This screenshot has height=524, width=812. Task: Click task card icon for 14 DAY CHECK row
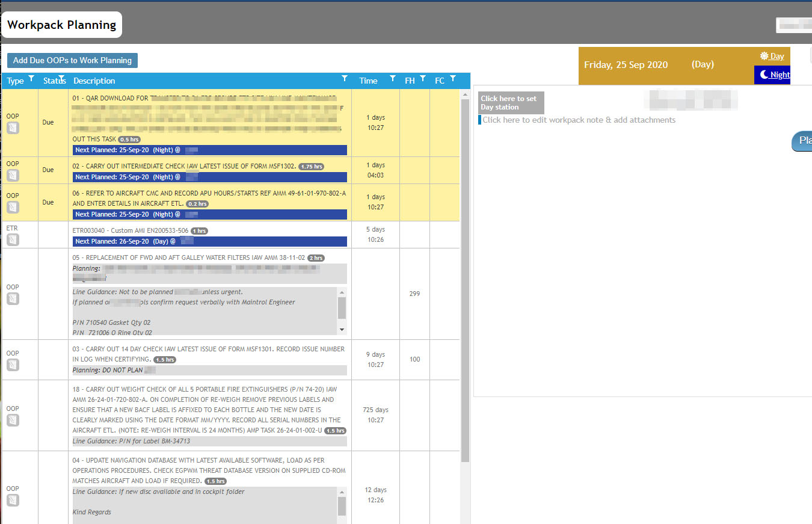pos(13,365)
